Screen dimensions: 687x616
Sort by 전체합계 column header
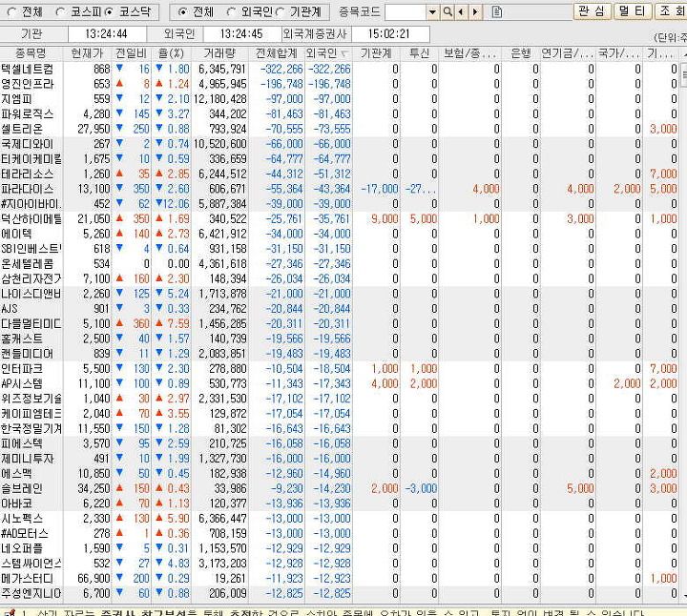[x=277, y=53]
